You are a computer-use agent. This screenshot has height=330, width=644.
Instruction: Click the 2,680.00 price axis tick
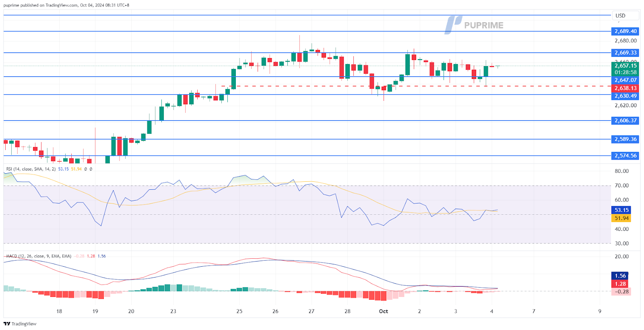(x=625, y=41)
